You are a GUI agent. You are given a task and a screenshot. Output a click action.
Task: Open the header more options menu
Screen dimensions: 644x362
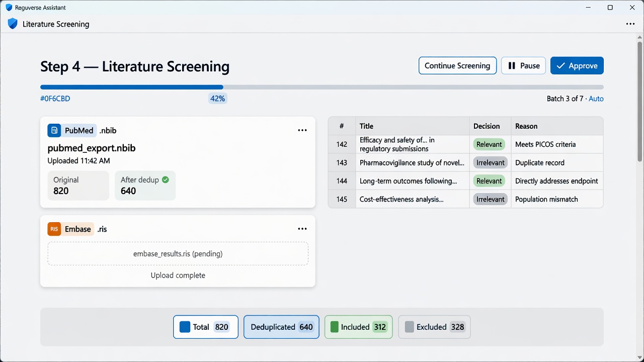pos(630,24)
